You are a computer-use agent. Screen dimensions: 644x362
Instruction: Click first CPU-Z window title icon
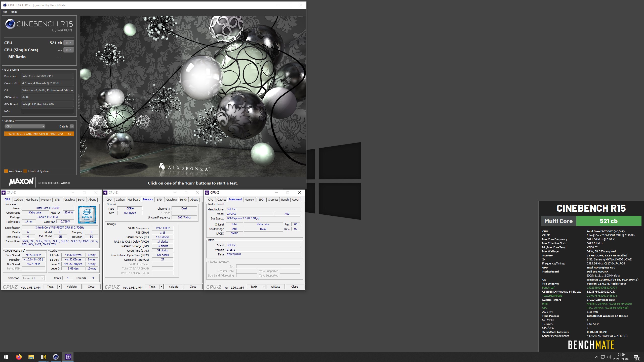4,193
